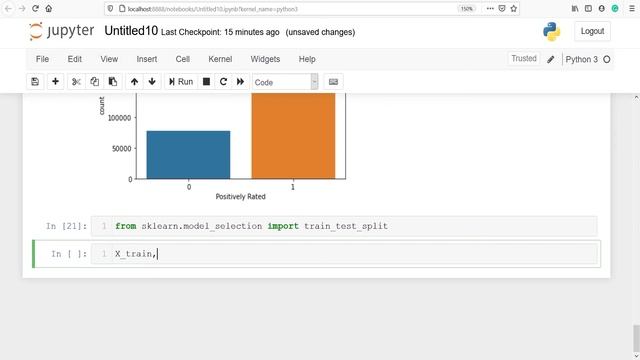Move selected cell down

point(152,82)
